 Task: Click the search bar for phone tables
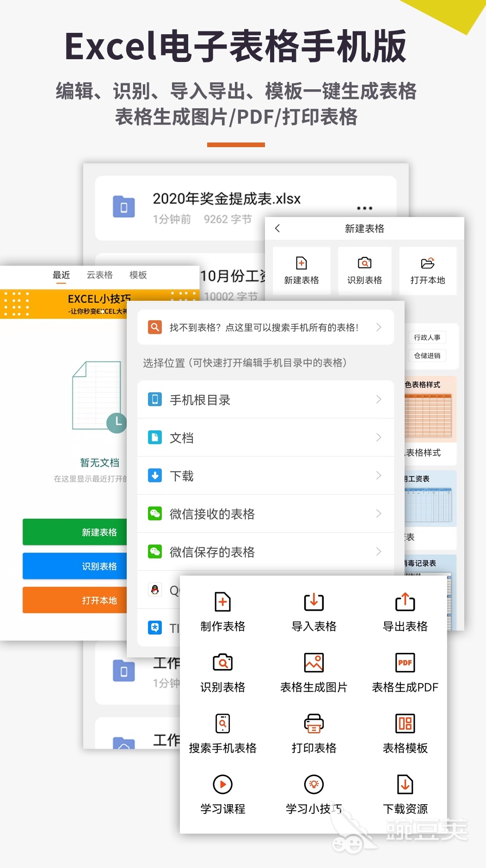tap(265, 328)
